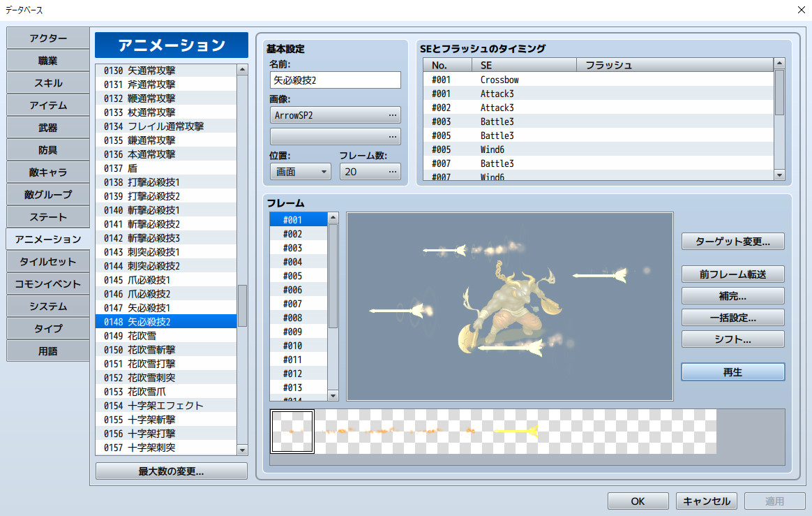This screenshot has height=516, width=812.
Task: Open the image picker next to ArrowSP2
Action: (x=393, y=115)
